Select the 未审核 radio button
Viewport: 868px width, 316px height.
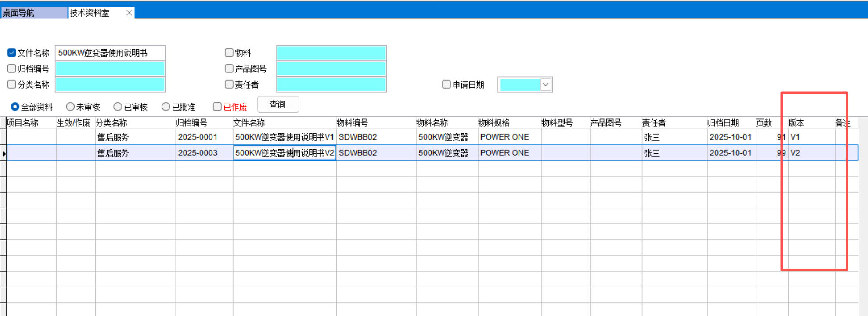[70, 107]
